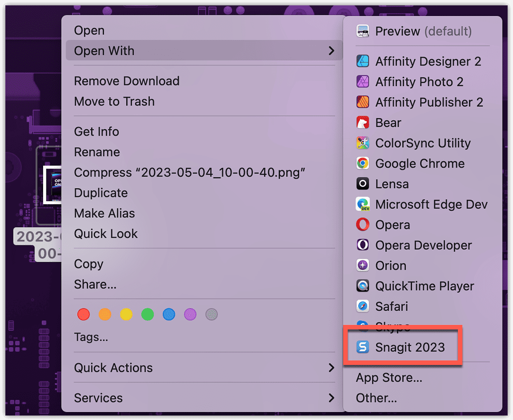Open file with Affinity Designer 2
This screenshot has height=420, width=513.
423,61
